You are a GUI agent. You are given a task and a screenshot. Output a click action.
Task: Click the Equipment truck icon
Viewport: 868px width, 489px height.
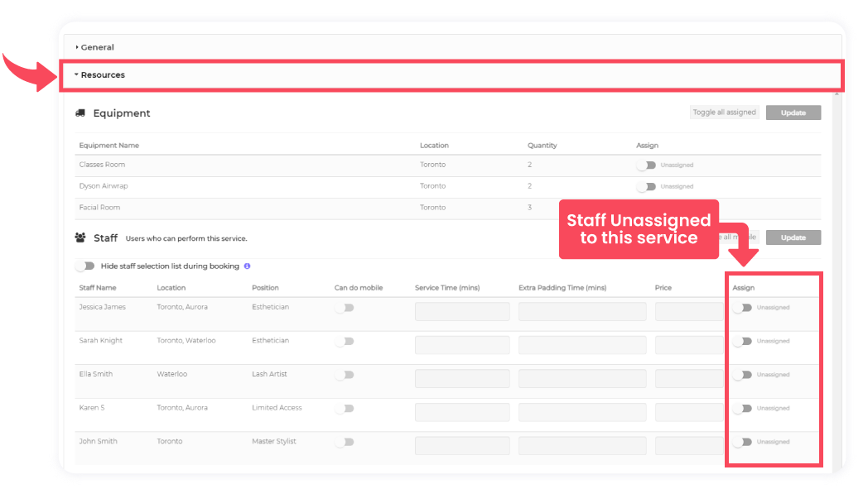click(x=80, y=113)
